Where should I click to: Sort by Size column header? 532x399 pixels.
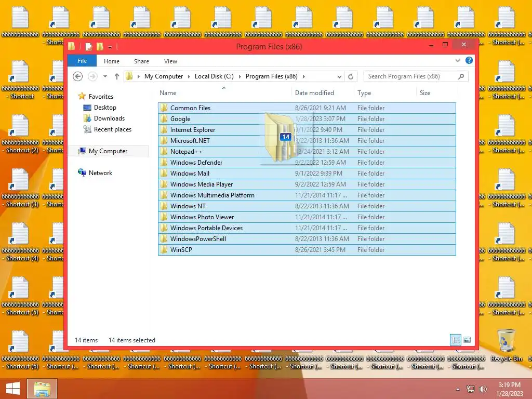[425, 93]
